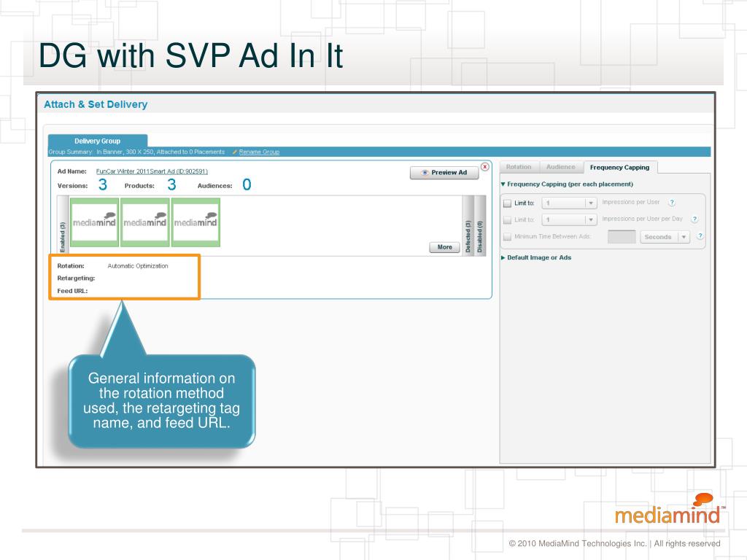Select the Delivery Group tab

coord(98,141)
